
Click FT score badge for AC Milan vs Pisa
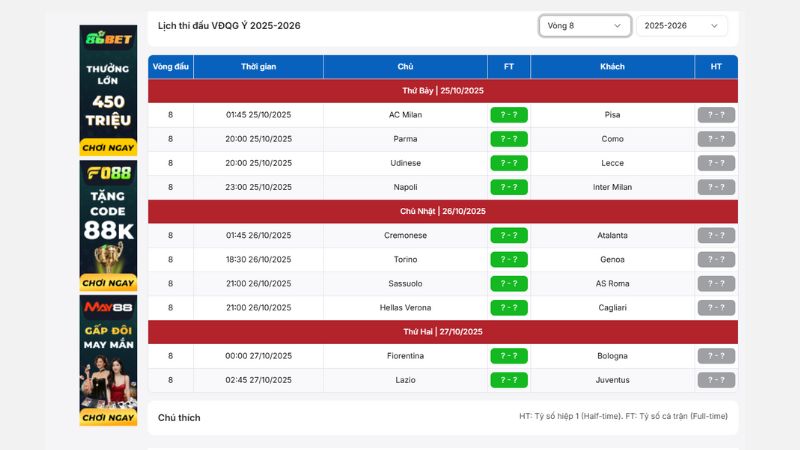(x=508, y=115)
